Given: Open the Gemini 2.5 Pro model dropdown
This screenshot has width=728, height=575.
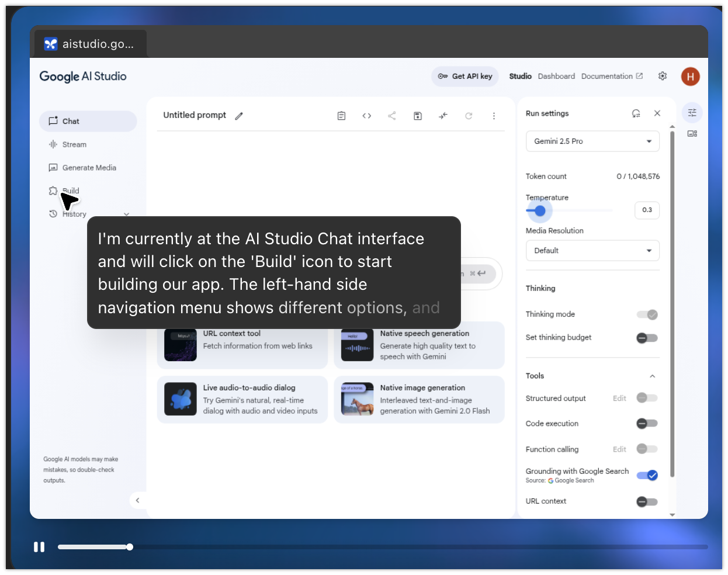Looking at the screenshot, I should [x=593, y=141].
